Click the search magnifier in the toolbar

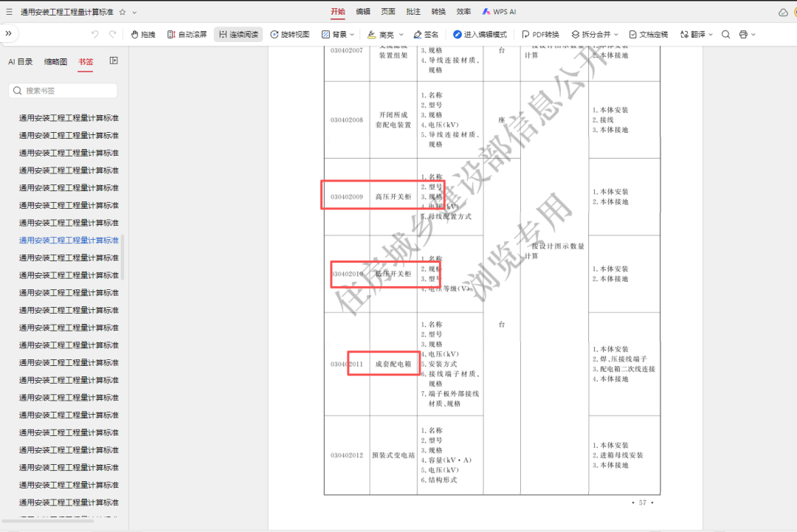[x=726, y=35]
